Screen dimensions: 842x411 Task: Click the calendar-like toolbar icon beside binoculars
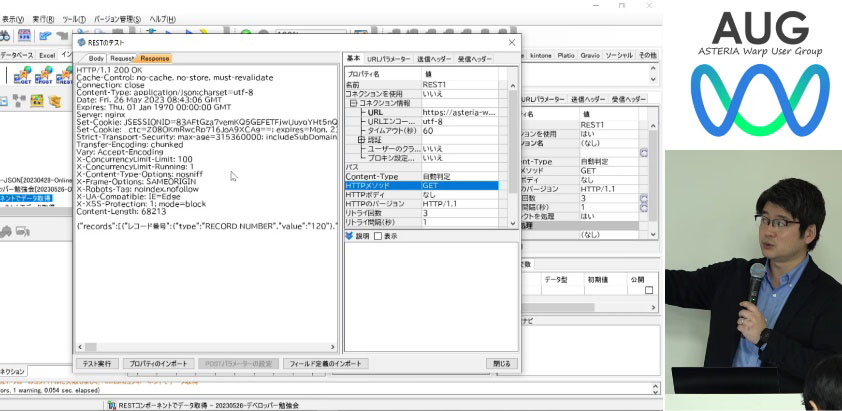pos(24,36)
